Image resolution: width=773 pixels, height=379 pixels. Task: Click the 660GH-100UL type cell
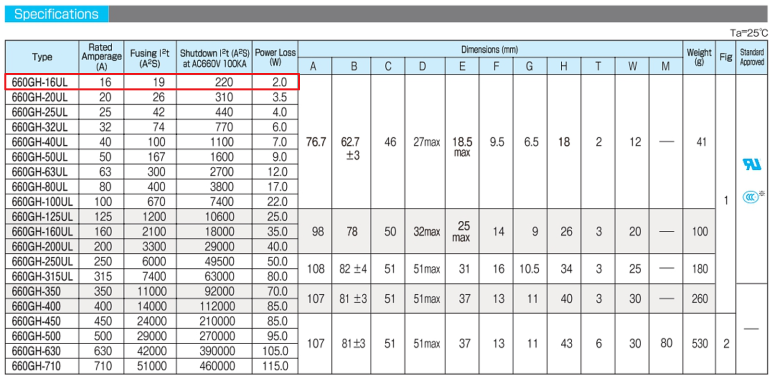click(42, 201)
